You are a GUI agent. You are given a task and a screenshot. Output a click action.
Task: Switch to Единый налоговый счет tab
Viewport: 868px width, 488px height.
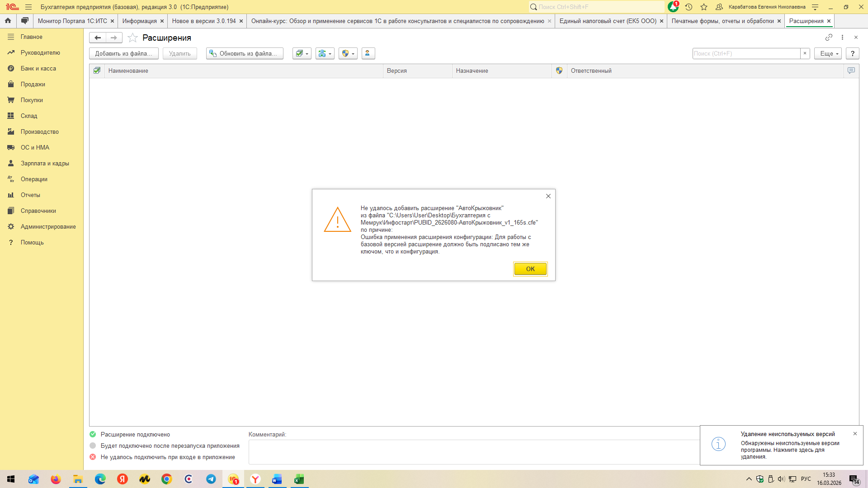608,21
